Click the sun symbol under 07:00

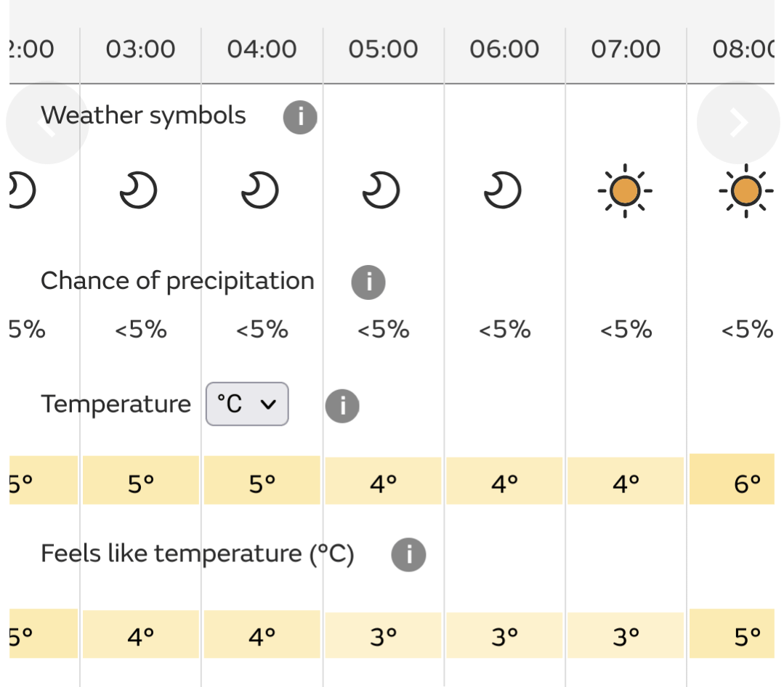click(625, 191)
